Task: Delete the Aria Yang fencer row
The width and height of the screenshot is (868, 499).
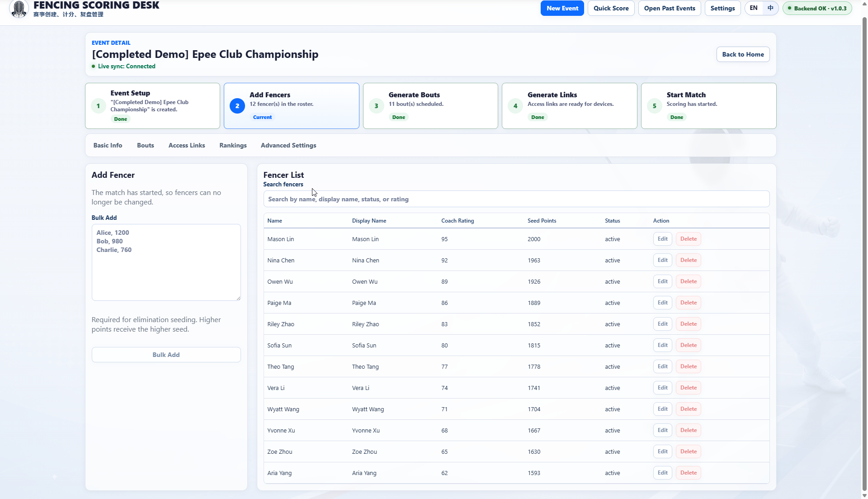Action: 689,473
